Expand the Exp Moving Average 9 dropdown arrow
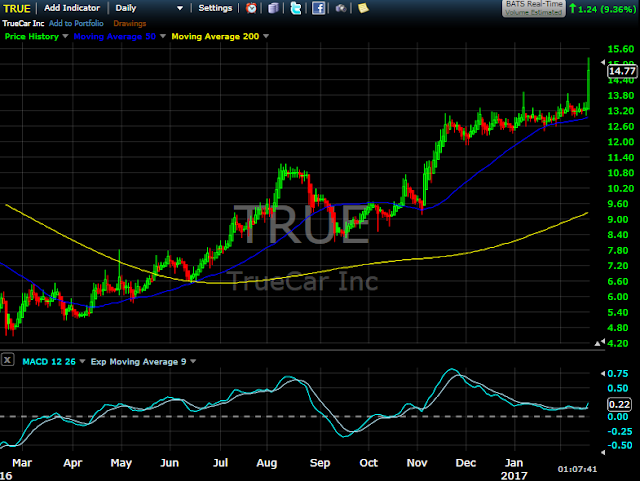 click(193, 361)
